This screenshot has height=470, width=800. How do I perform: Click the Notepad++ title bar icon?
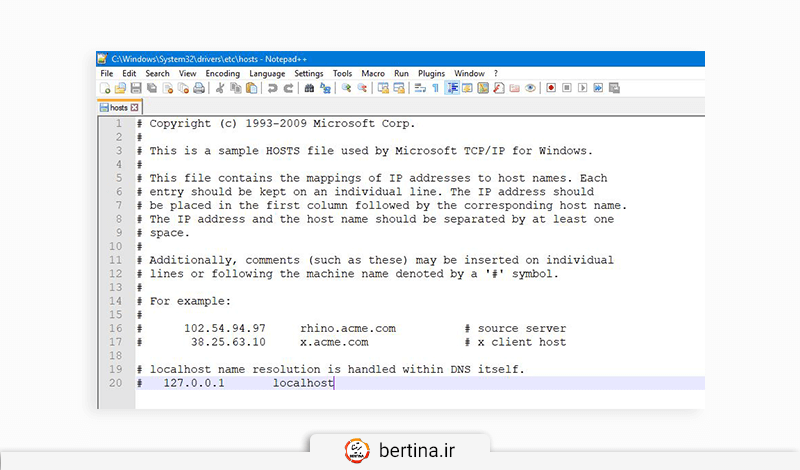point(103,59)
